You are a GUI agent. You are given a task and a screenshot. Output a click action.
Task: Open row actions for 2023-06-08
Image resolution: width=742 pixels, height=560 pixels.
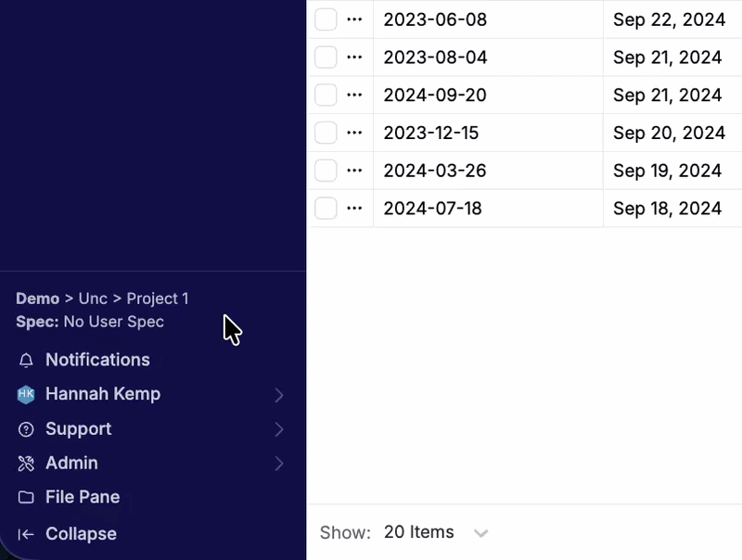(x=354, y=19)
